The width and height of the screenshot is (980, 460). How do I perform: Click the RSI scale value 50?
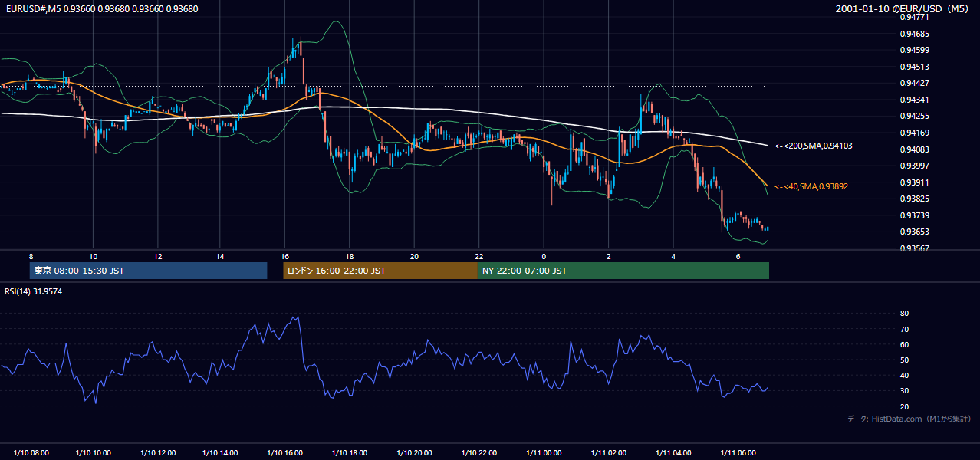tap(904, 360)
